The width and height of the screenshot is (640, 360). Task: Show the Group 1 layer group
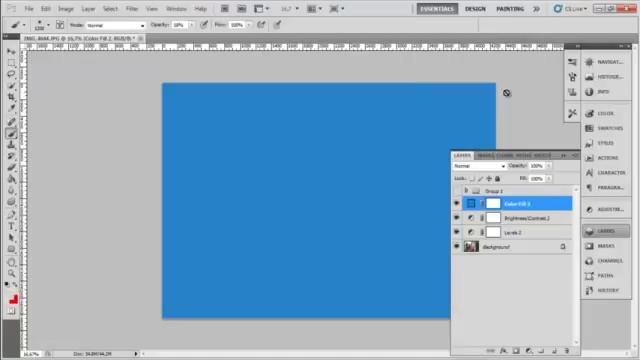tap(457, 191)
